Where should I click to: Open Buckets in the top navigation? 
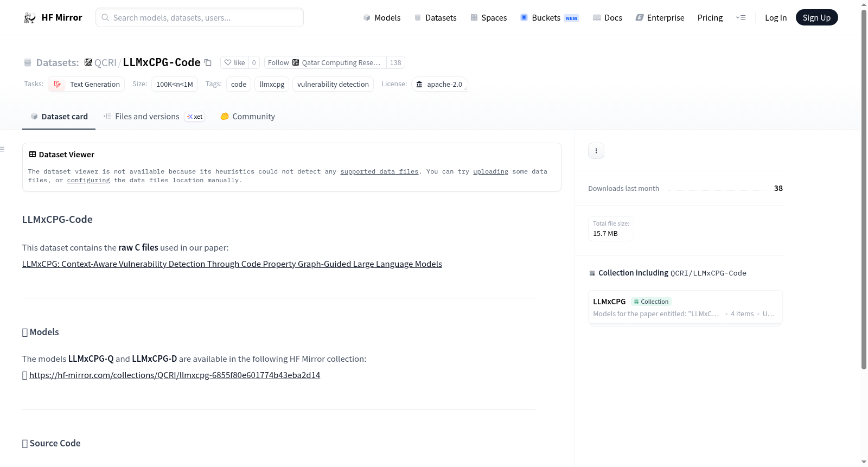[550, 17]
